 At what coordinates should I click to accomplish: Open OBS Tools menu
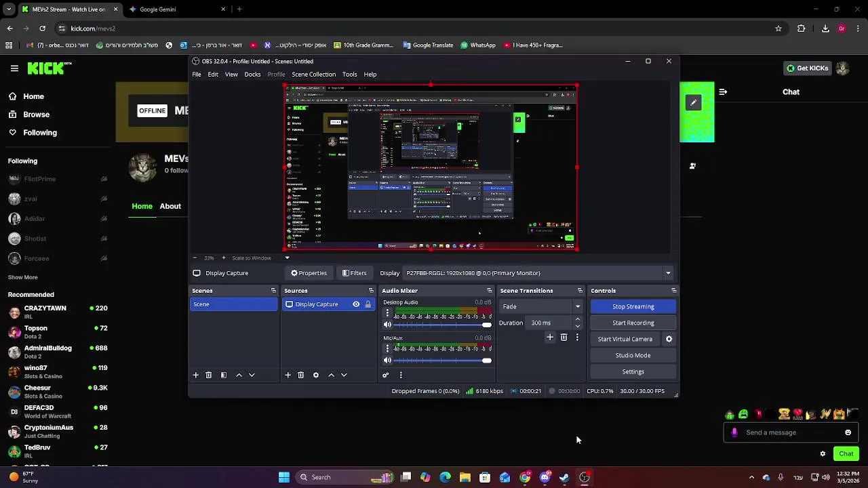tap(350, 75)
